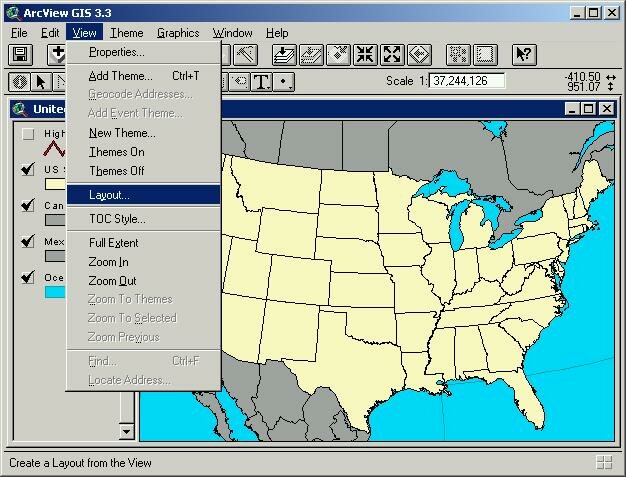Viewport: 626px width, 477px height.
Task: Uncheck the US States theme checkbox
Action: click(28, 170)
